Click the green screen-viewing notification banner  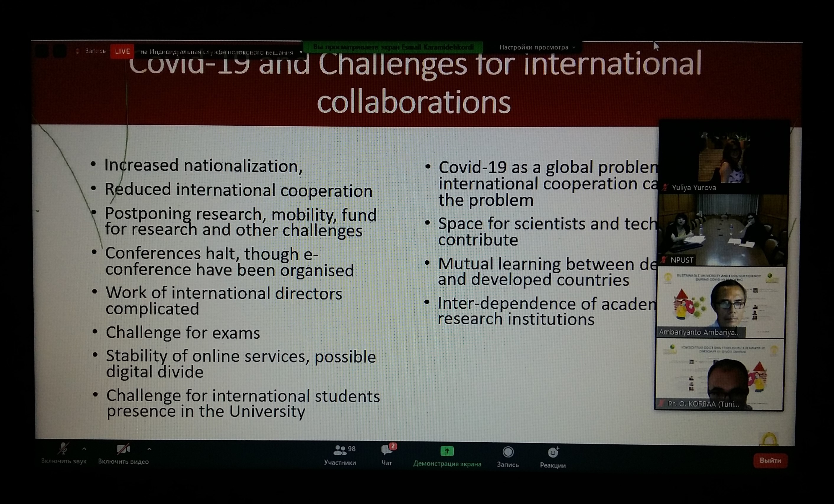[393, 47]
